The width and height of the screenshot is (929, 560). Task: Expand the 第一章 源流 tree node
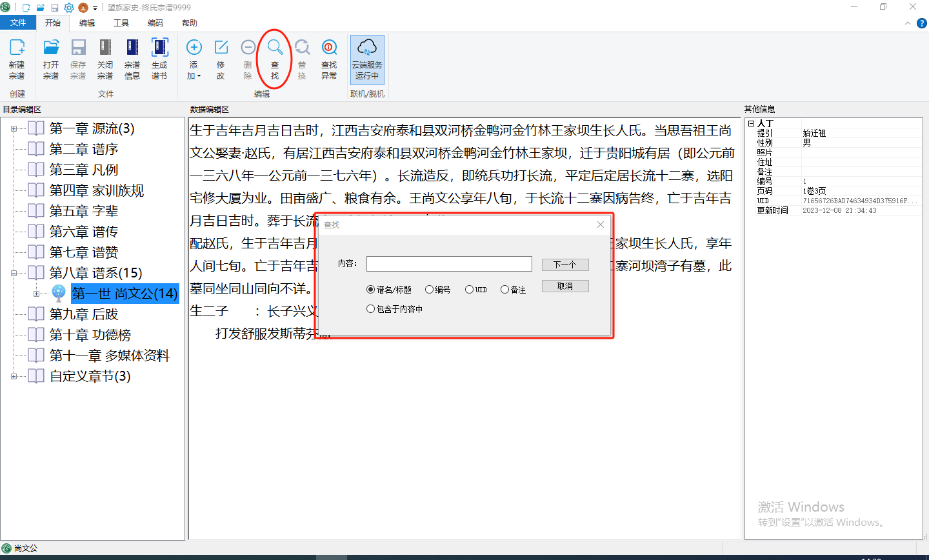pos(14,129)
